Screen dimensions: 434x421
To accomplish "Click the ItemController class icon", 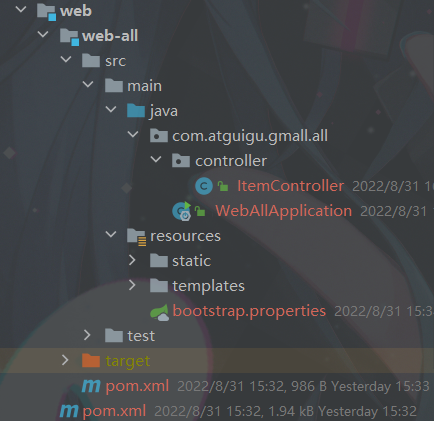I will 204,186.
